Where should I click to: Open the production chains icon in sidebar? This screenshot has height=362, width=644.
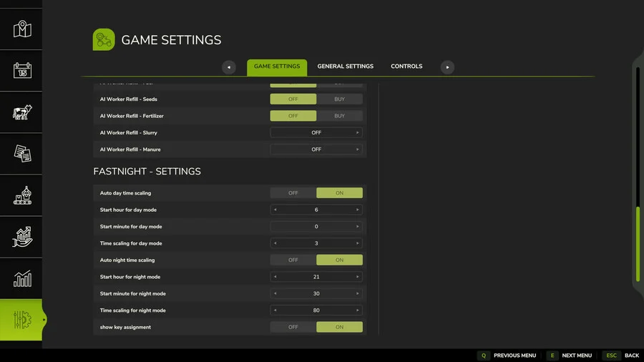tap(23, 195)
